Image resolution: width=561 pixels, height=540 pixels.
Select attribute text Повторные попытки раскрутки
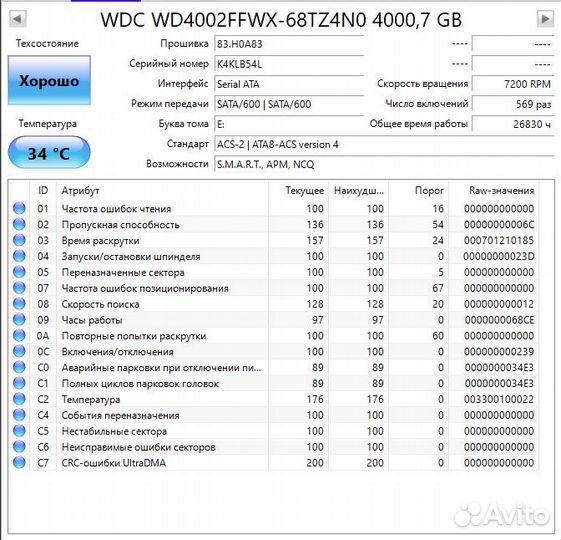point(134,336)
